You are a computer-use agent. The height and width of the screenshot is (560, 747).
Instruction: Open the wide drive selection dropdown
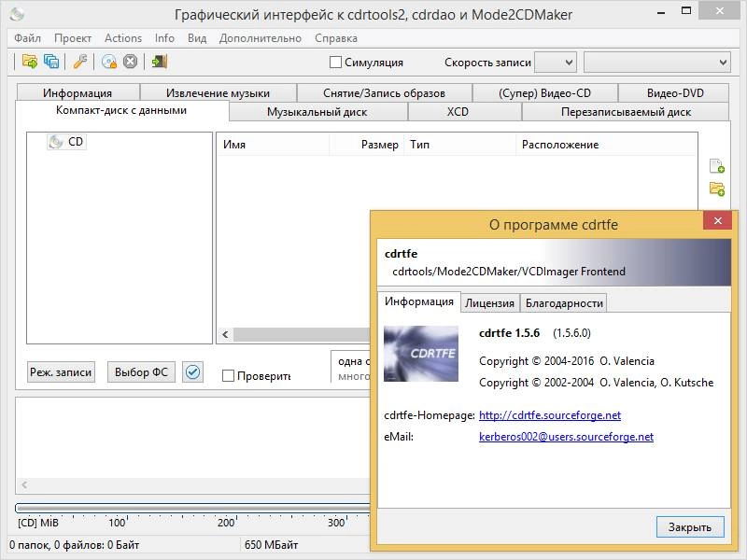657,63
